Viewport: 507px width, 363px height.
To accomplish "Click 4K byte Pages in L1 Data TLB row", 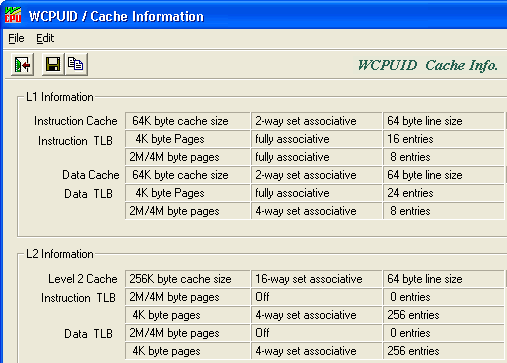I will 188,193.
